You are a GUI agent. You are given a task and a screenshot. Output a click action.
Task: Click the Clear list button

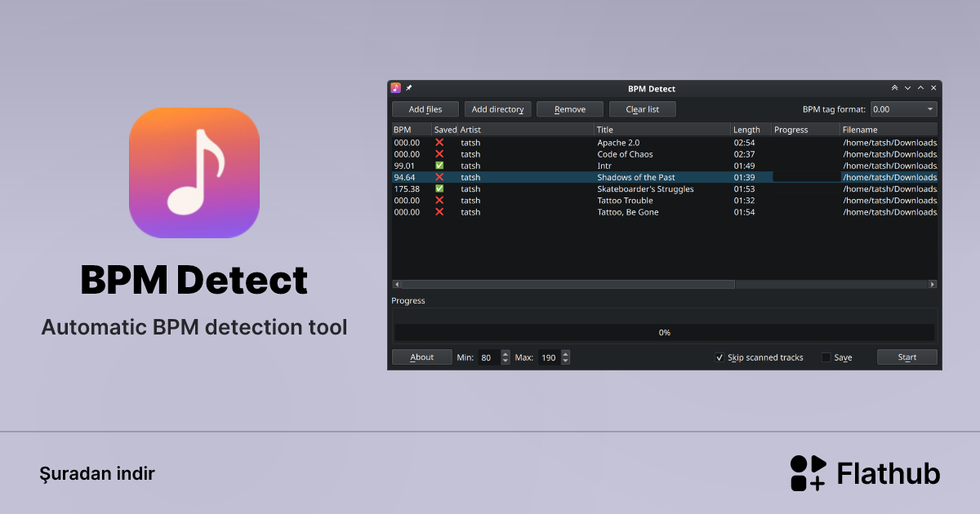coord(643,109)
